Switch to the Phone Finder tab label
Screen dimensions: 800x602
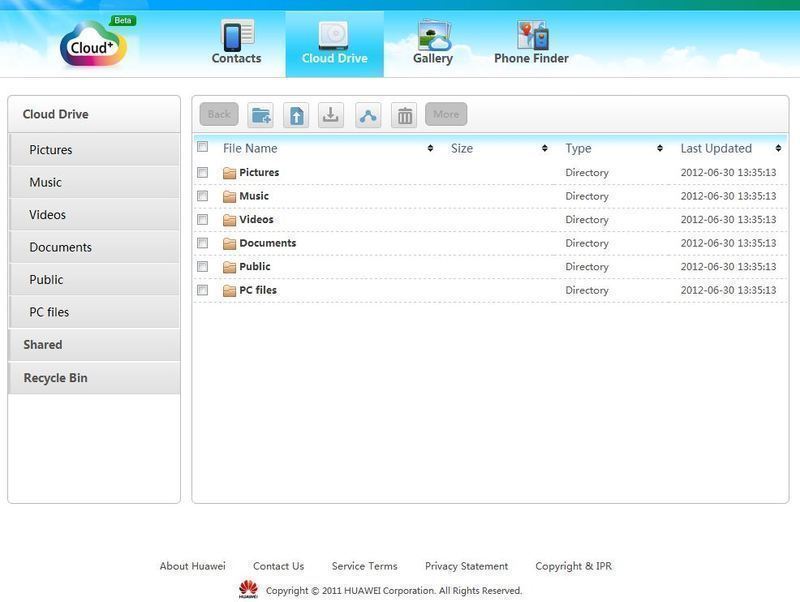[x=531, y=58]
